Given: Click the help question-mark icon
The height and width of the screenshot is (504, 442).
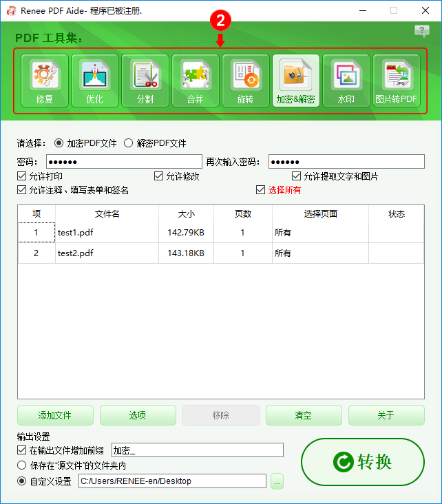Looking at the screenshot, I should pyautogui.click(x=422, y=31).
